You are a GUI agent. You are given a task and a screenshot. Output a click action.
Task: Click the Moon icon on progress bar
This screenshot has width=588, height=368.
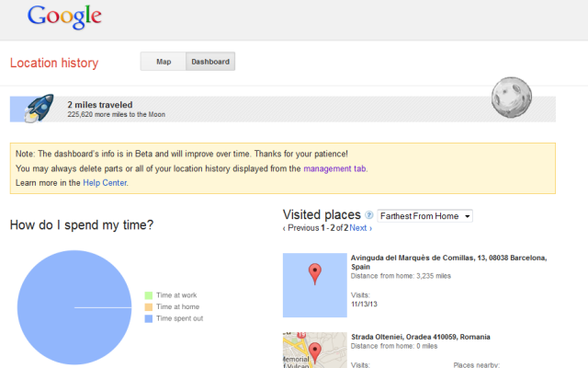point(512,98)
